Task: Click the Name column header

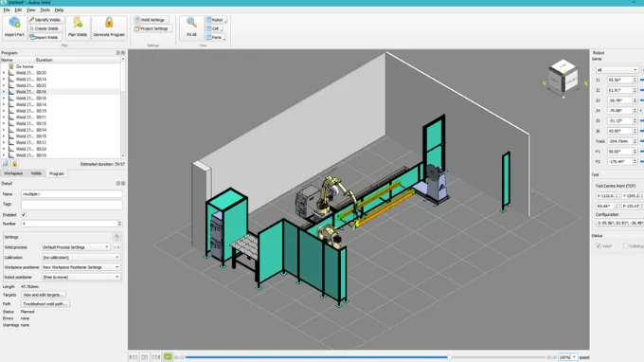Action: coord(7,60)
